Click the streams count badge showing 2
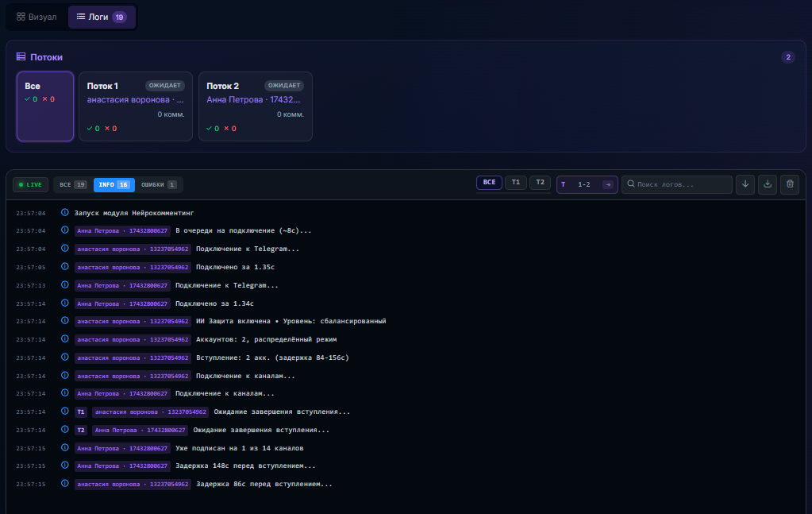Screen dimensions: 812x514 pyautogui.click(x=787, y=57)
